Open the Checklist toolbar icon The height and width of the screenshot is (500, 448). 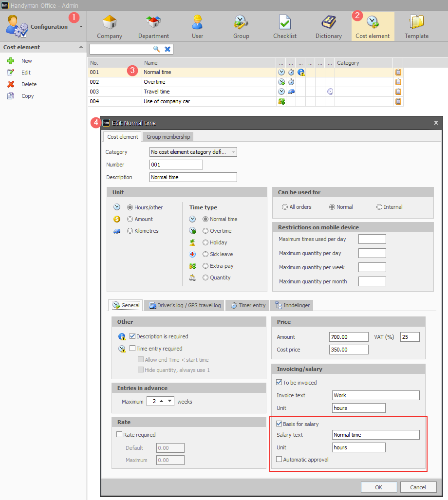[x=284, y=22]
